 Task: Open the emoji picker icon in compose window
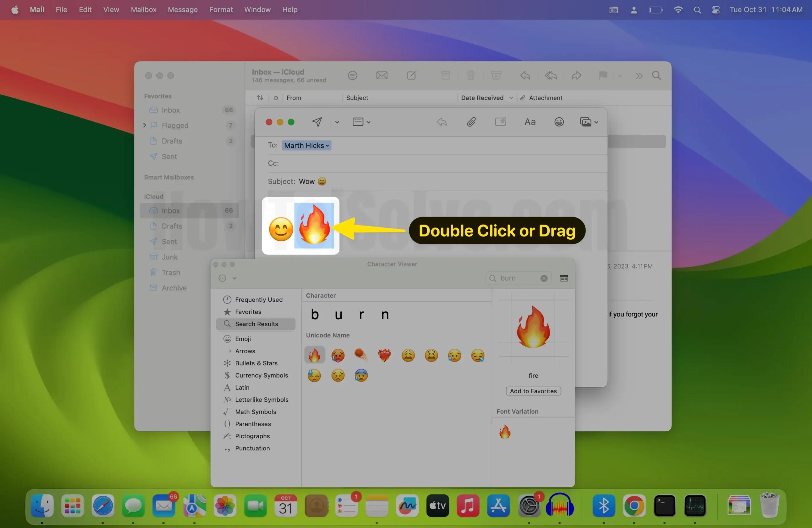pyautogui.click(x=559, y=122)
